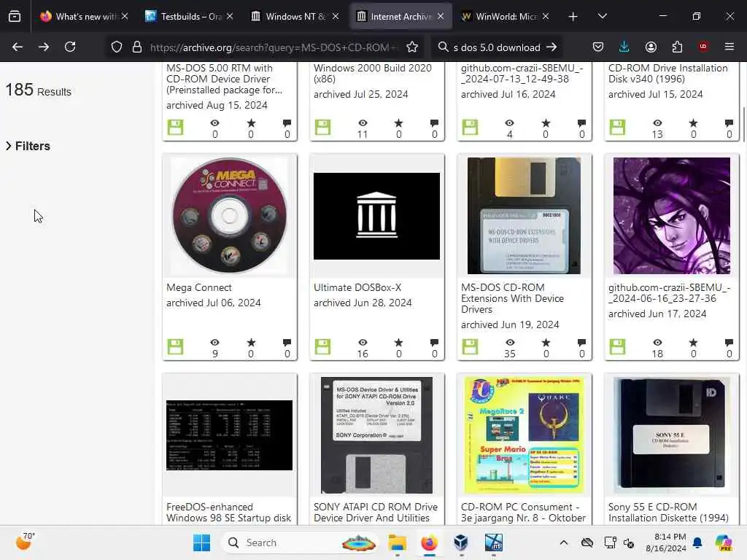747x560 pixels.
Task: Open clock and date 8:14 PM
Action: tap(666, 542)
